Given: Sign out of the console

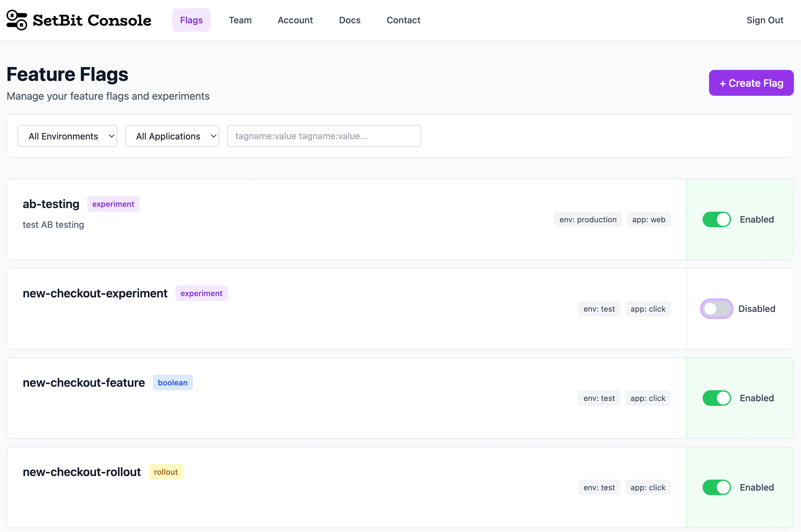Looking at the screenshot, I should pos(765,20).
